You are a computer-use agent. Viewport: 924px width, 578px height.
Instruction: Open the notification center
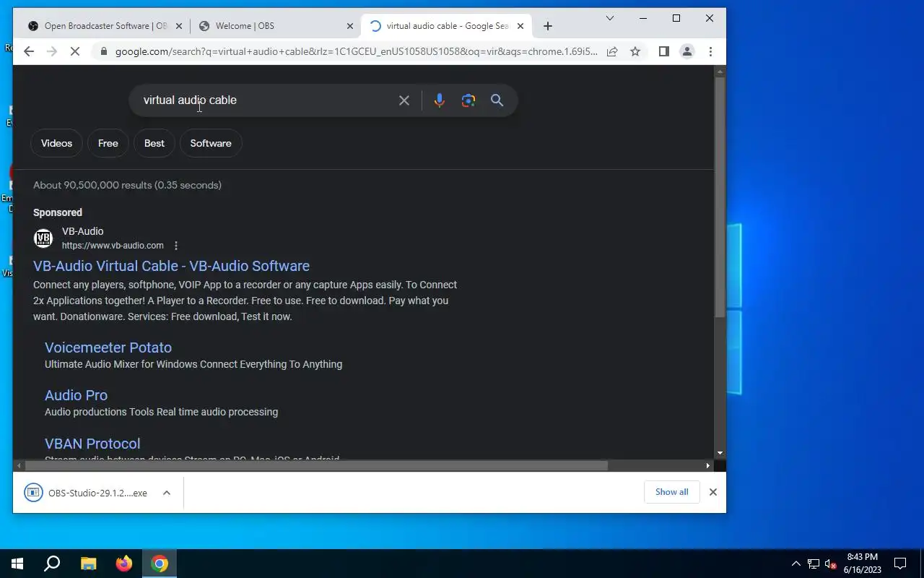click(x=900, y=564)
